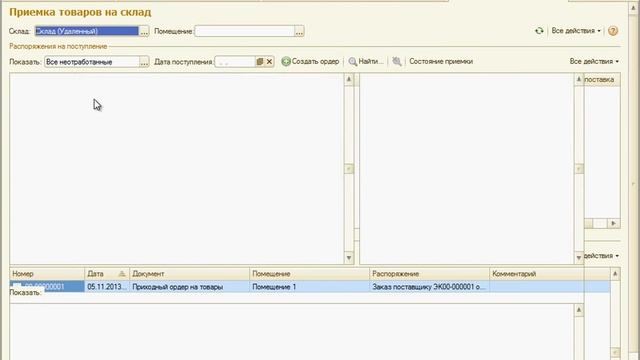The width and height of the screenshot is (640, 360).
Task: Select cell 'Приходный ордер на товары'
Action: click(189, 287)
